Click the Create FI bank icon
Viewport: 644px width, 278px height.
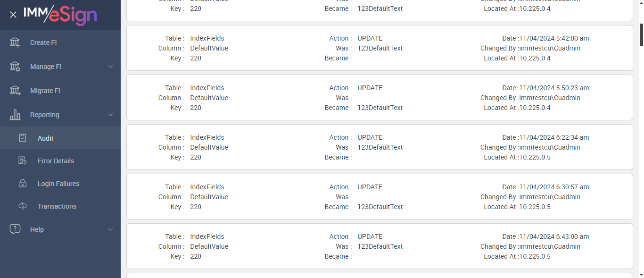click(x=15, y=42)
